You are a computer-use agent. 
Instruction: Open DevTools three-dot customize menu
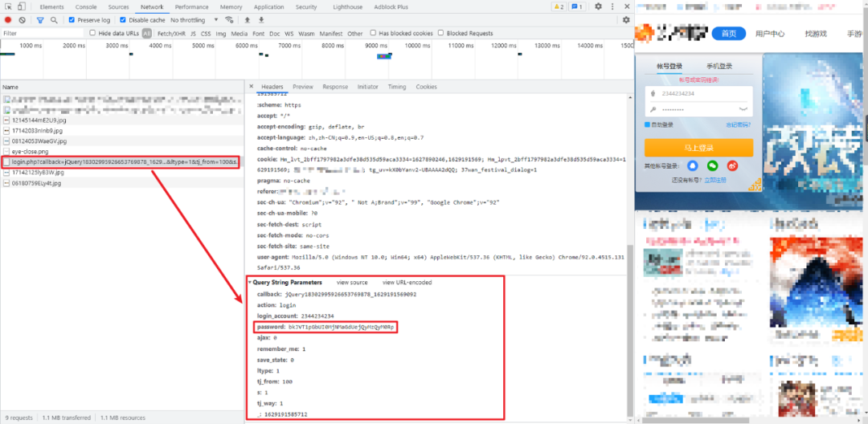point(612,6)
